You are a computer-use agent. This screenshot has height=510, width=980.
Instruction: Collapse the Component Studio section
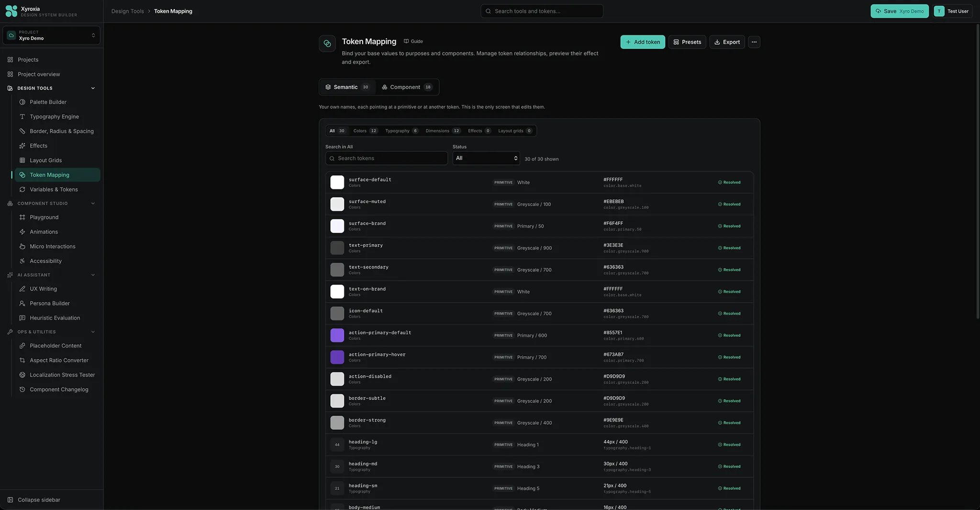tap(93, 204)
